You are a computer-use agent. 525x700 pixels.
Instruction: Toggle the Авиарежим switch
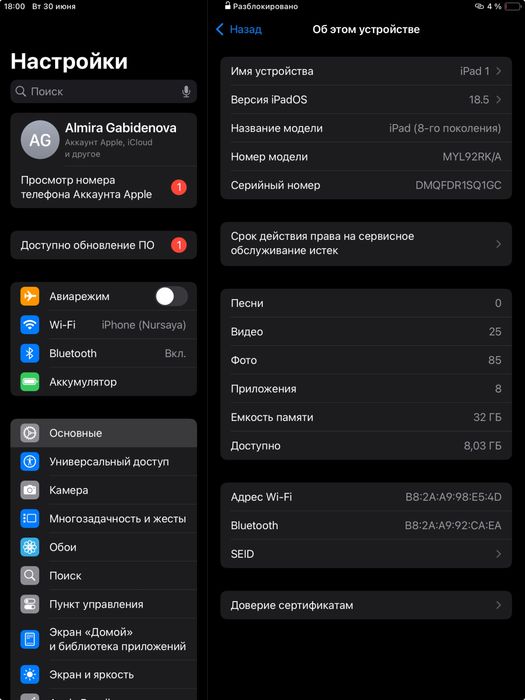point(171,296)
